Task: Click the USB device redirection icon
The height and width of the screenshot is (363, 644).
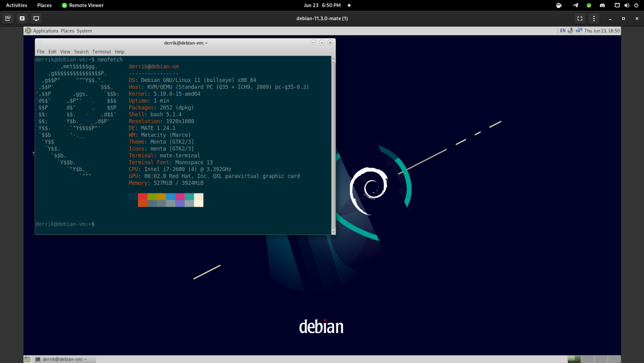Action: coord(22,18)
